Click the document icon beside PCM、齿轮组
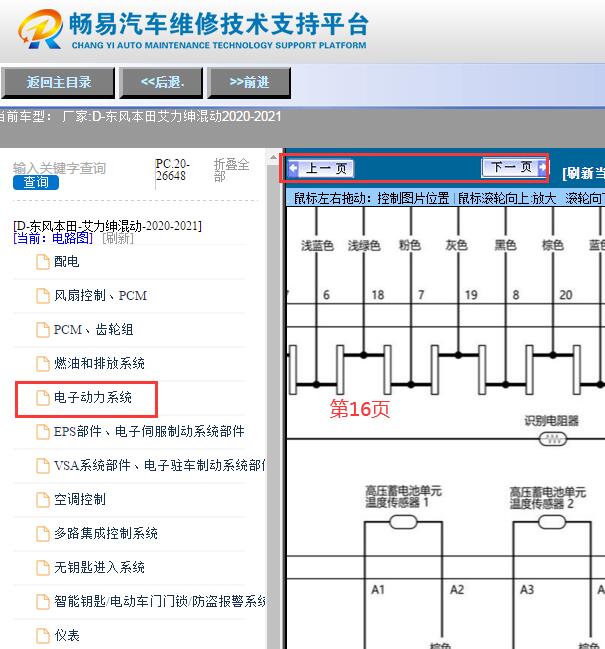Screen dimensions: 605x649 (43, 330)
